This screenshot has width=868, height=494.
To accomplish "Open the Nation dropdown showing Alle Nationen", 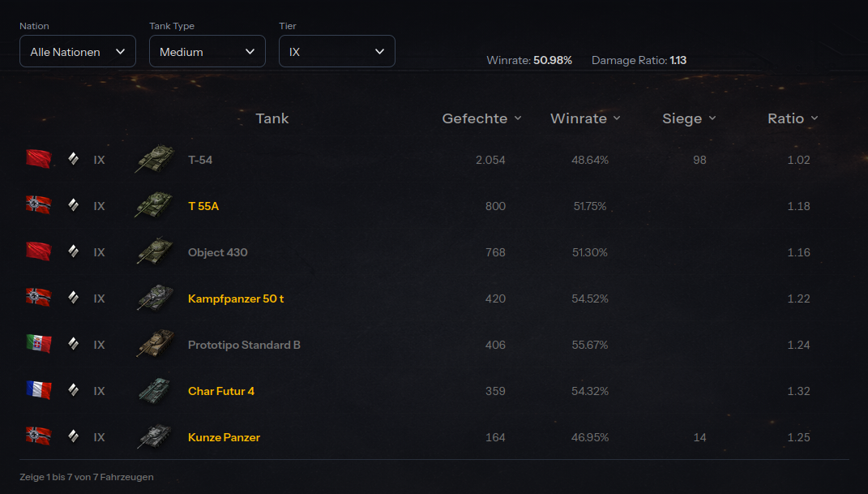I will coord(78,51).
